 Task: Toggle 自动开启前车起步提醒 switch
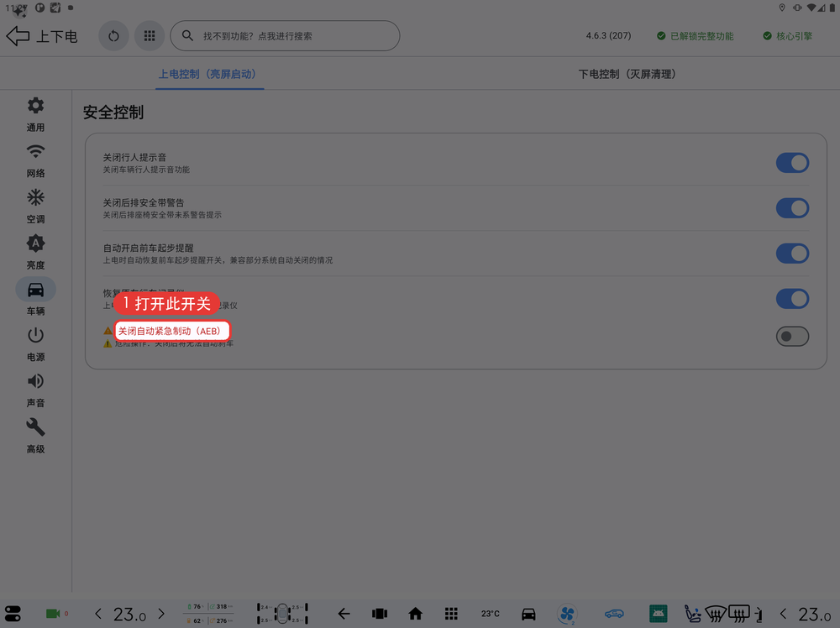pos(792,254)
